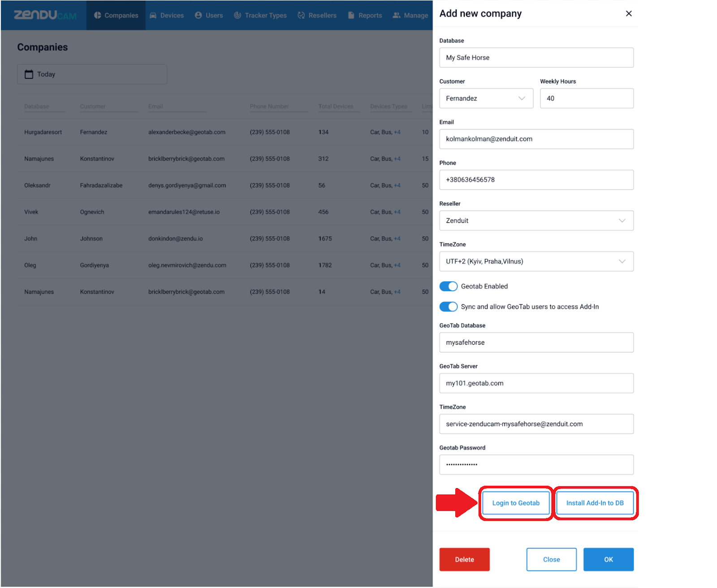Click the emandarules124@retuse.io email cell

184,212
